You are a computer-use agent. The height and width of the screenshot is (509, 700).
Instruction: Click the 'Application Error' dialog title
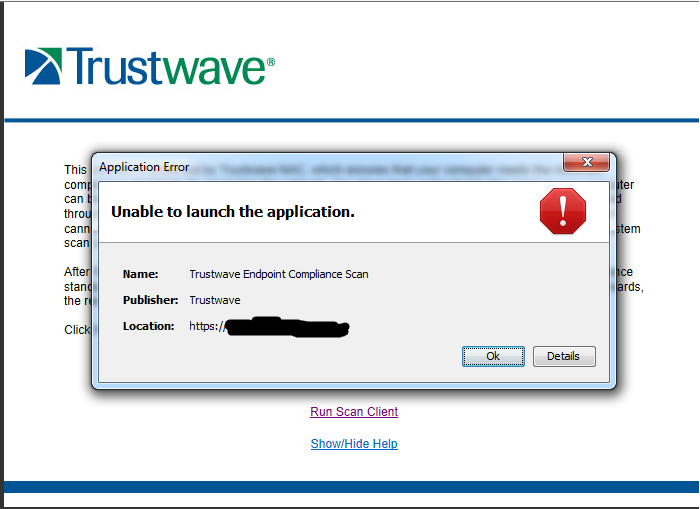coord(144,167)
